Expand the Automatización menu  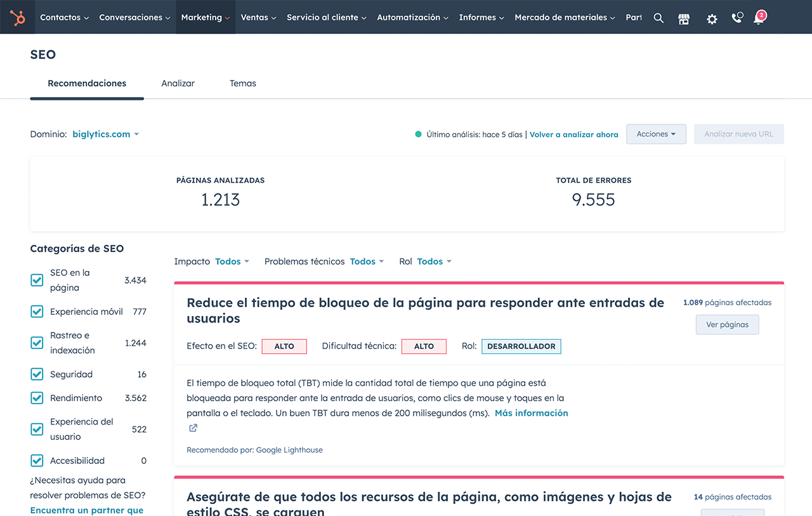413,18
